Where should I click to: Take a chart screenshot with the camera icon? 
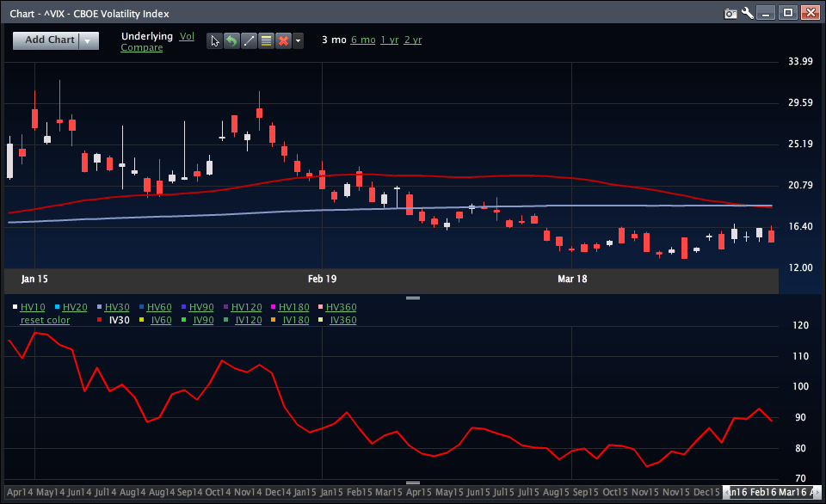(730, 12)
